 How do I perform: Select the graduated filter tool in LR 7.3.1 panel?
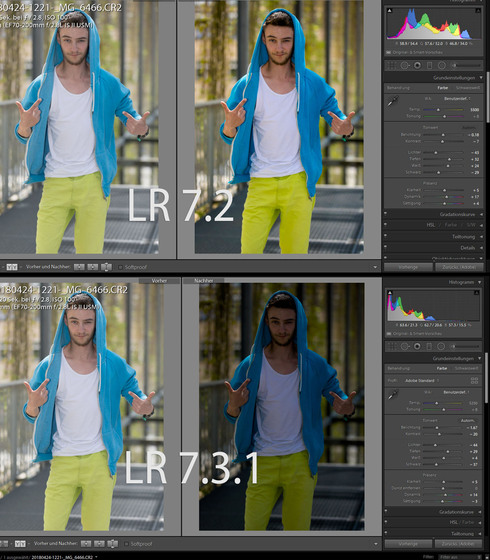point(429,346)
